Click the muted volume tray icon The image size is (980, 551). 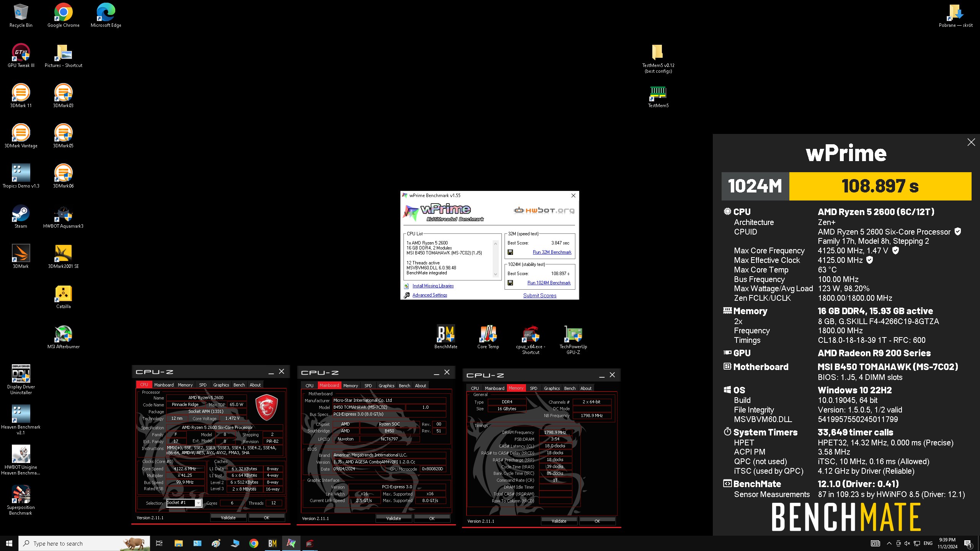pyautogui.click(x=907, y=543)
